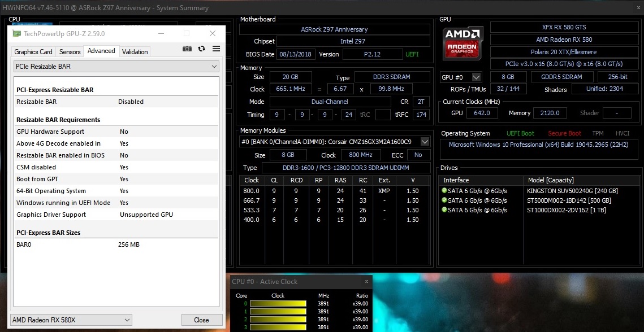Click Core 3 clock bar

click(278, 327)
